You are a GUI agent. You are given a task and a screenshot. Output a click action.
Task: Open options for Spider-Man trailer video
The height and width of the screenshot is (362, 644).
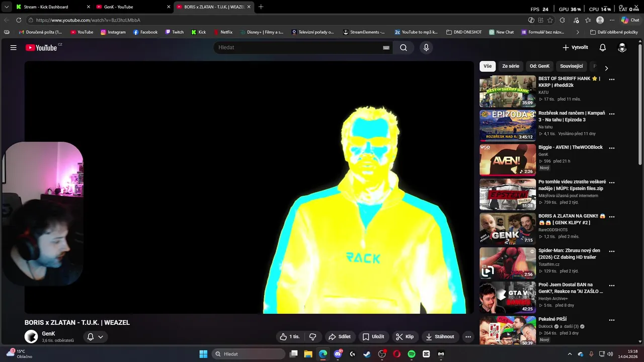pos(612,251)
